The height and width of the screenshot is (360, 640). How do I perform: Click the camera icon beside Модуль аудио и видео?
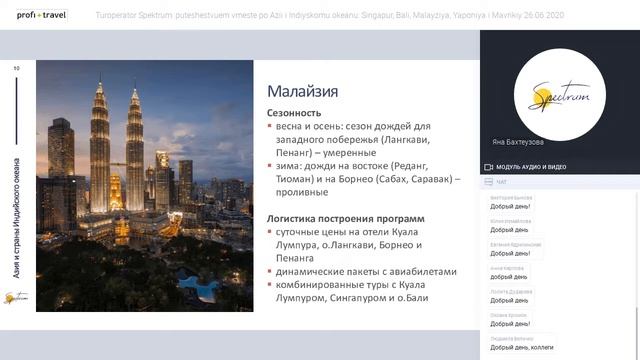pyautogui.click(x=489, y=167)
